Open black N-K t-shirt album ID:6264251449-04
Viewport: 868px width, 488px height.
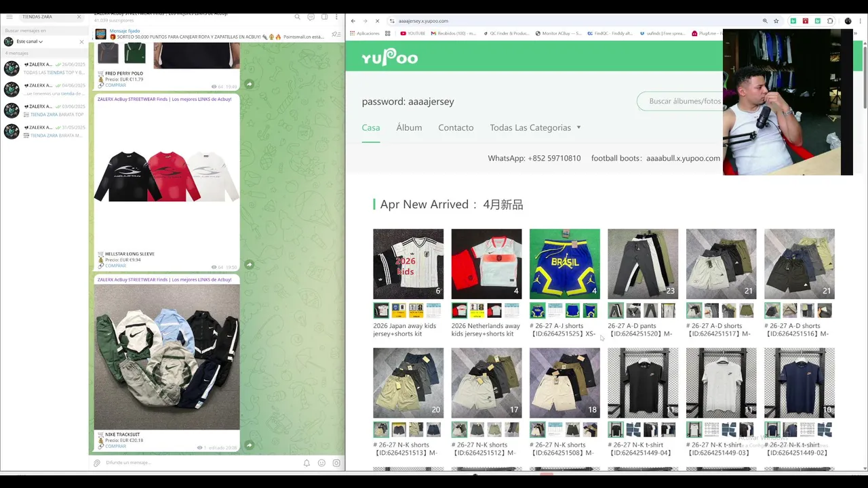[x=643, y=383]
